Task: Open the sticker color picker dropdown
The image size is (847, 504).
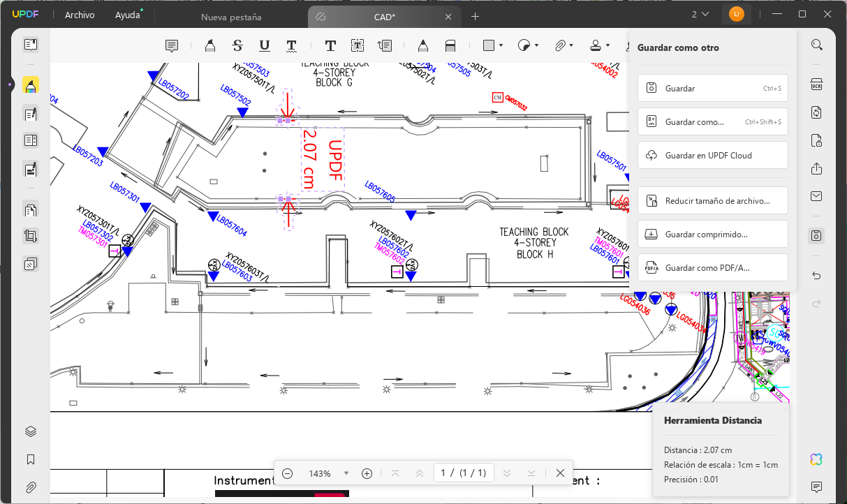Action: click(x=536, y=45)
